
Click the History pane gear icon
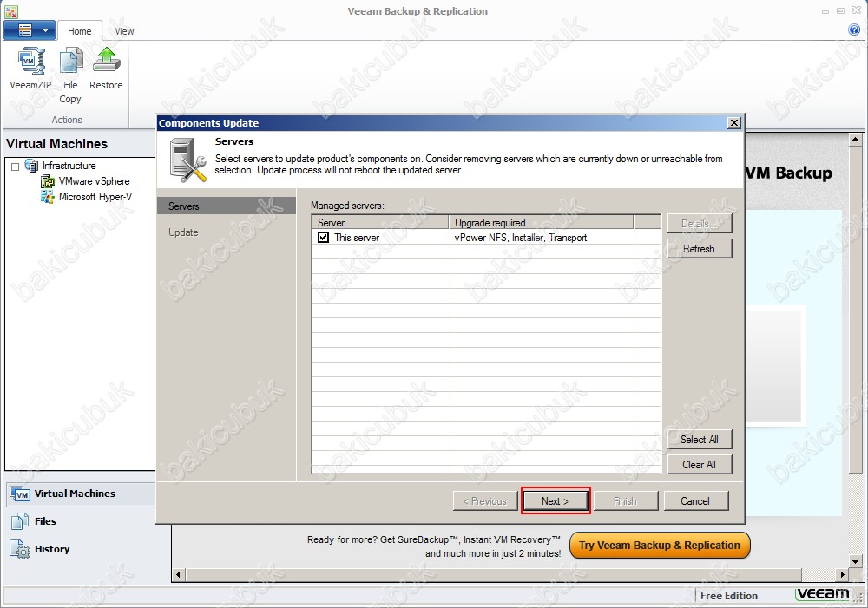pos(21,549)
